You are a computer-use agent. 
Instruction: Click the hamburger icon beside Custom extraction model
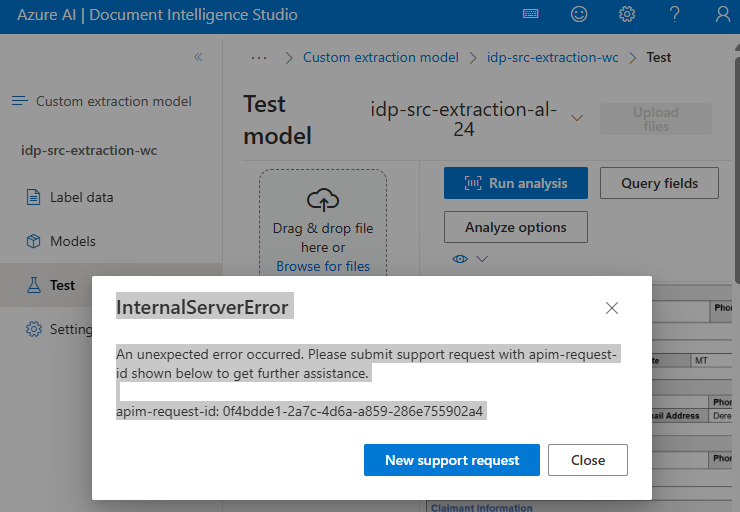20,101
